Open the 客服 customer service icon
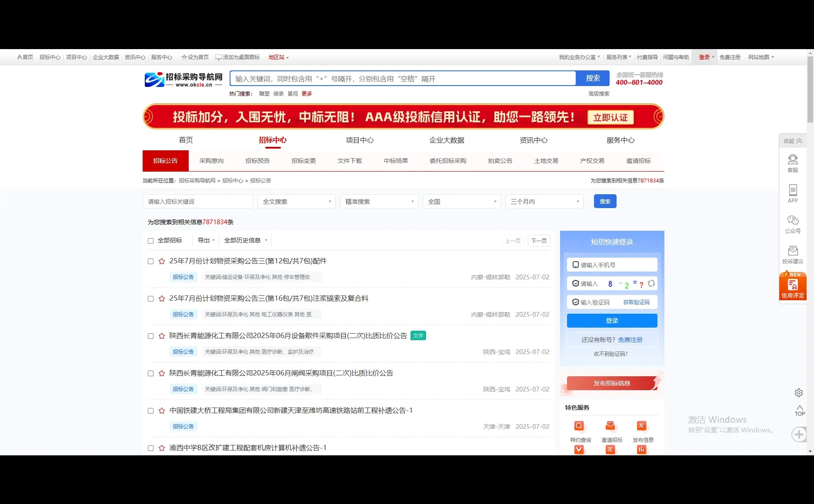Viewport: 814px width, 504px height. click(793, 163)
